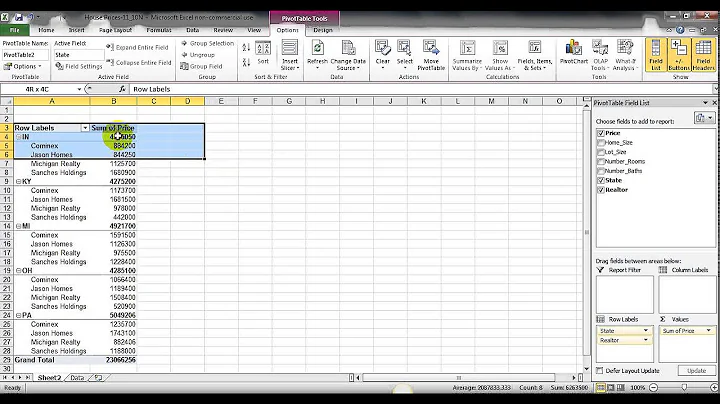
Task: Open the Data worksheet tab
Action: (x=77, y=378)
